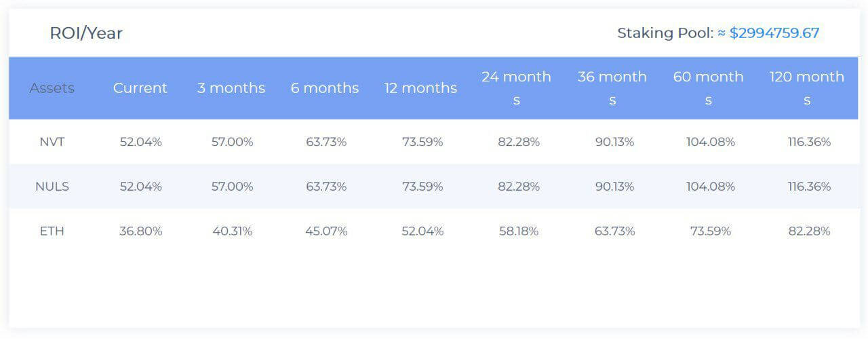Screen dimensions: 868x342
Task: Select the 3 months column header
Action: pyautogui.click(x=231, y=88)
